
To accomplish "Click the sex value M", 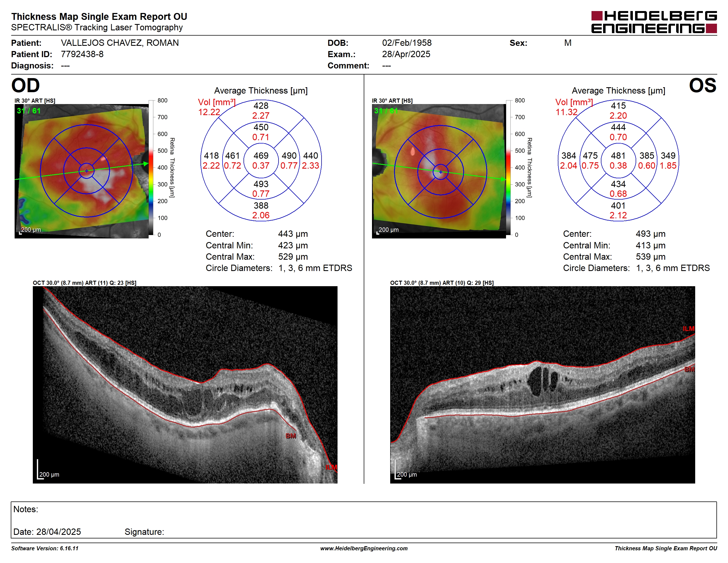I will click(x=568, y=43).
